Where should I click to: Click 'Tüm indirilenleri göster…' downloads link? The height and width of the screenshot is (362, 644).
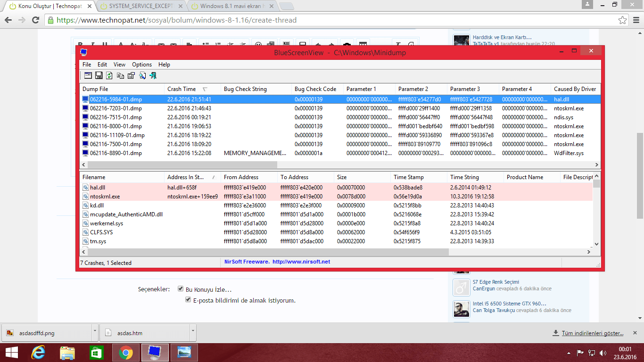click(593, 333)
